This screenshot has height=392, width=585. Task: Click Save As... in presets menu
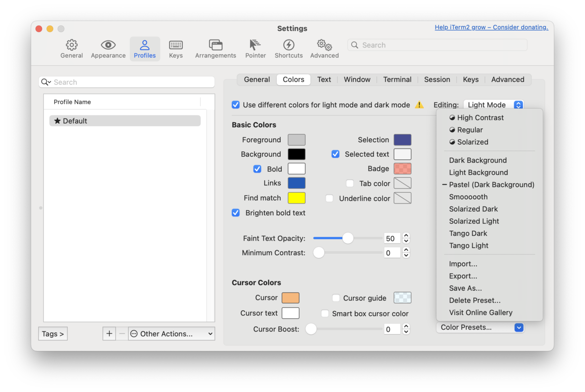(x=489, y=288)
